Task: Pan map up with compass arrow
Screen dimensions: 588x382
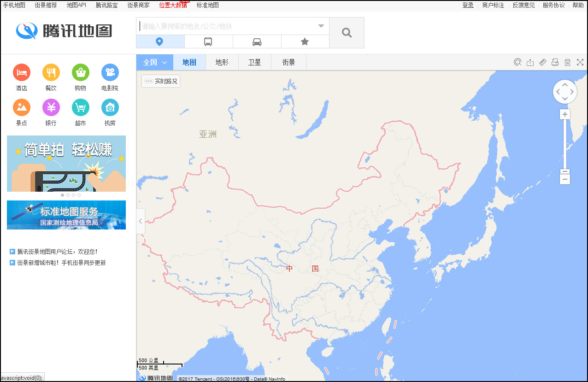Action: [565, 84]
